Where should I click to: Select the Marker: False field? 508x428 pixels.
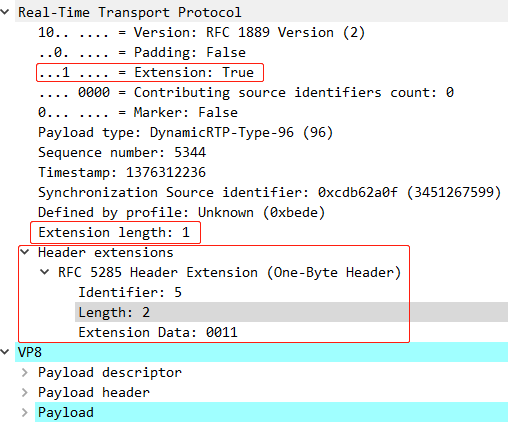click(x=138, y=112)
